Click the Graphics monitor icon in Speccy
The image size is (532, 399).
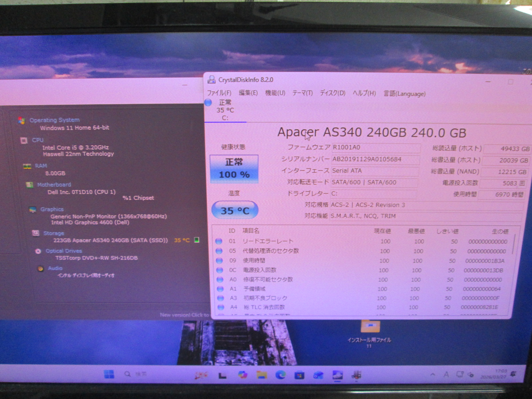33,209
